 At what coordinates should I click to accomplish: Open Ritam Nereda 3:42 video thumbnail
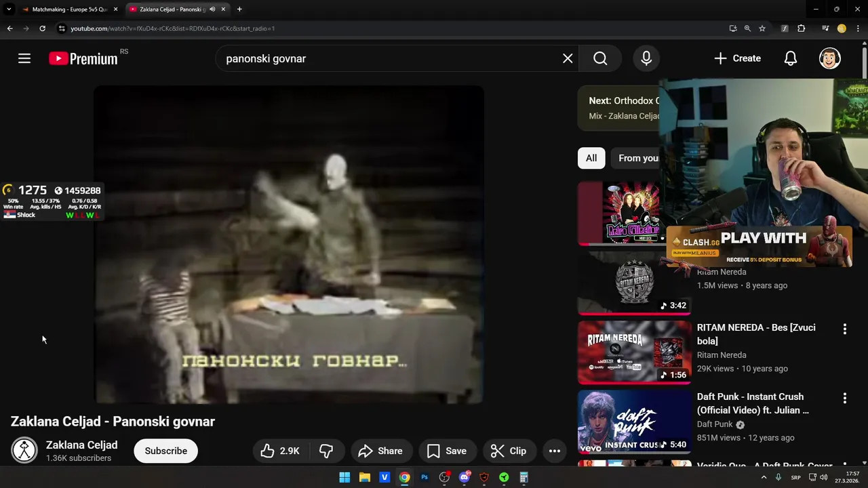pos(634,283)
